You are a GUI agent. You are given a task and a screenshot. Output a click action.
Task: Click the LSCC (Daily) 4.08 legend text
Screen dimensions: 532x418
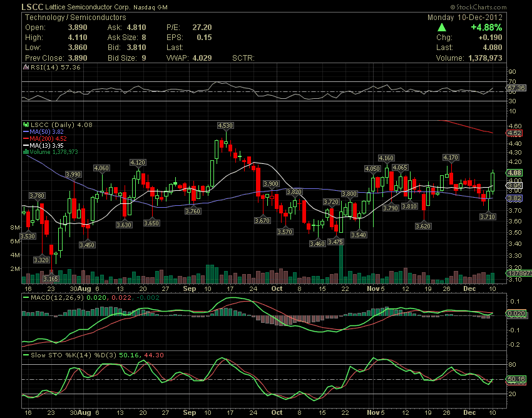point(61,125)
